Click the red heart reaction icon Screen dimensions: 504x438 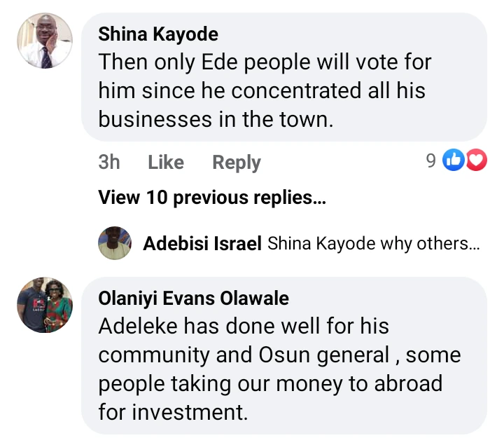pyautogui.click(x=476, y=161)
